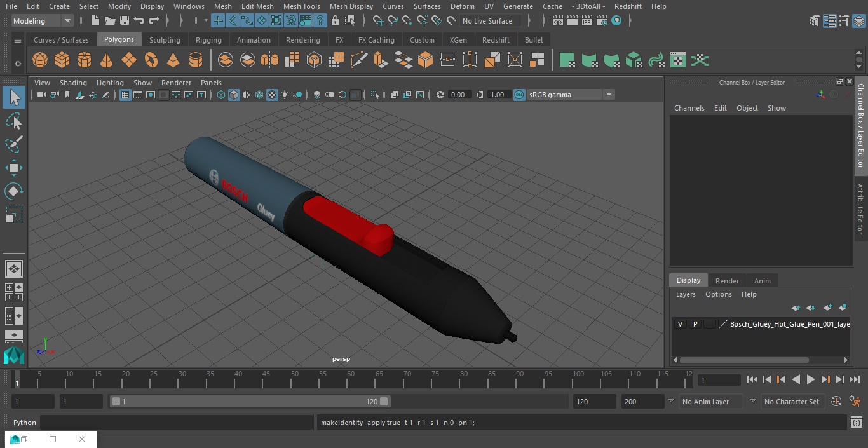Toggle layer visibility V box
Viewport: 868px width, 448px height.
coord(681,324)
